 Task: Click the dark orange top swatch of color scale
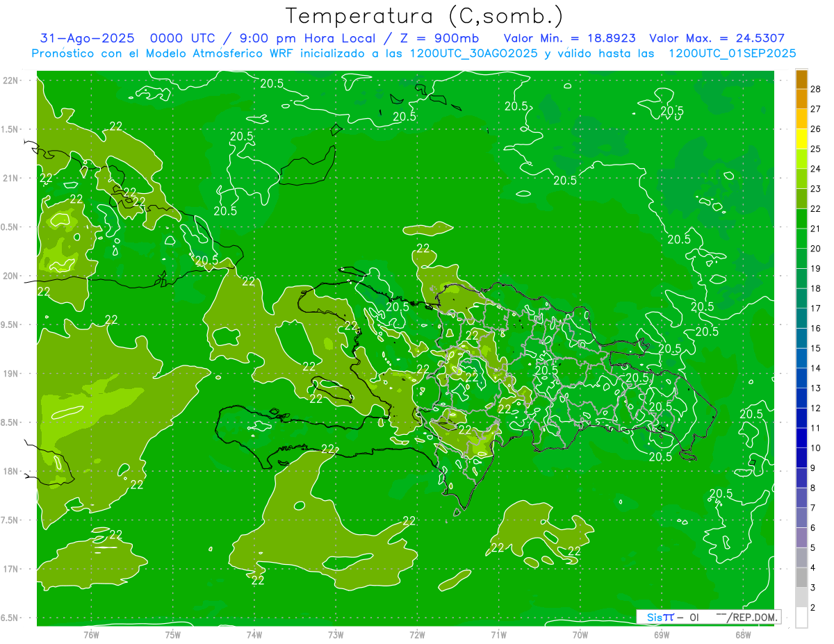click(801, 79)
